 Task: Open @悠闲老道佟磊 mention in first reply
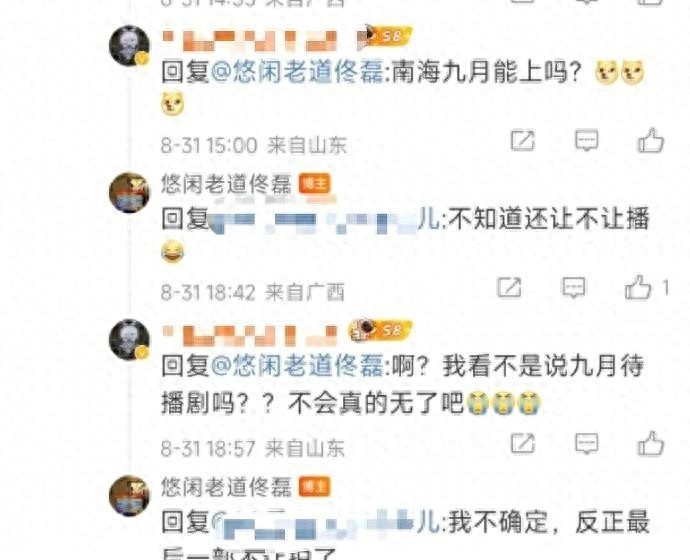pos(297,72)
